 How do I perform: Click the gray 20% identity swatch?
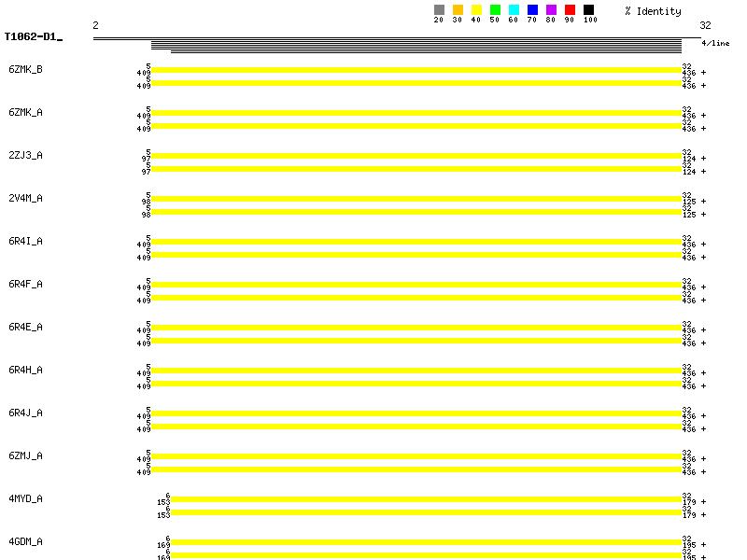[x=439, y=10]
